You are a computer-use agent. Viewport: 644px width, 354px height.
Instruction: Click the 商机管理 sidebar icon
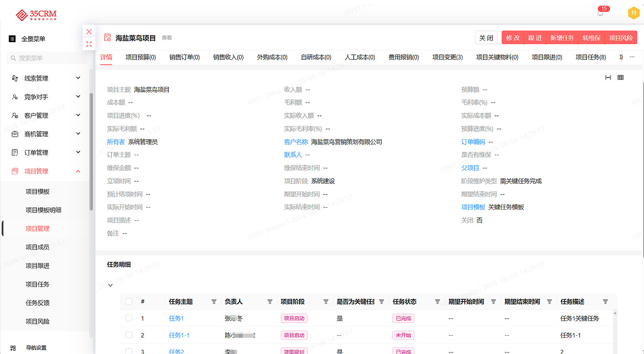pyautogui.click(x=15, y=134)
